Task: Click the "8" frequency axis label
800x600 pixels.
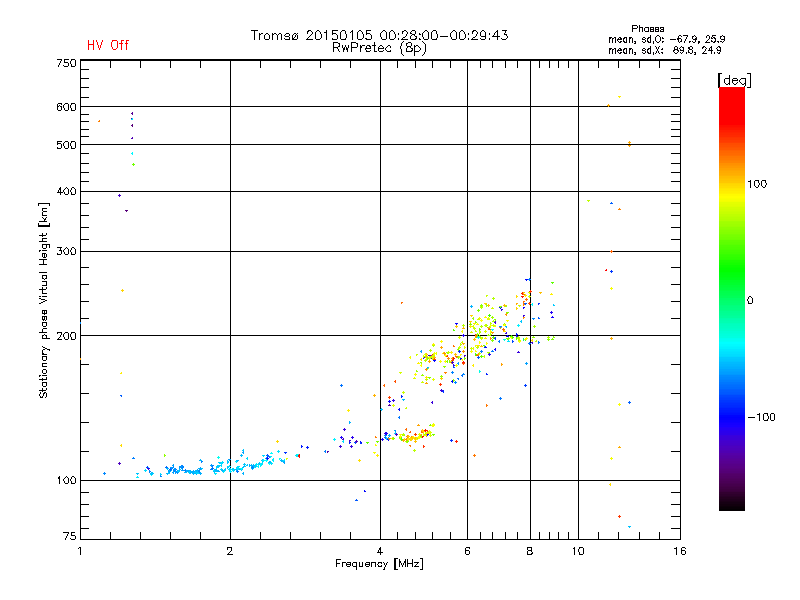Action: (530, 551)
